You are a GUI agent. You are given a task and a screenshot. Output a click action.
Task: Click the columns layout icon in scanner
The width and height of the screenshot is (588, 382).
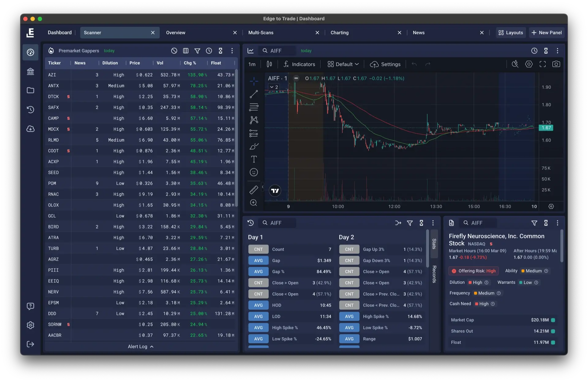[x=186, y=51]
